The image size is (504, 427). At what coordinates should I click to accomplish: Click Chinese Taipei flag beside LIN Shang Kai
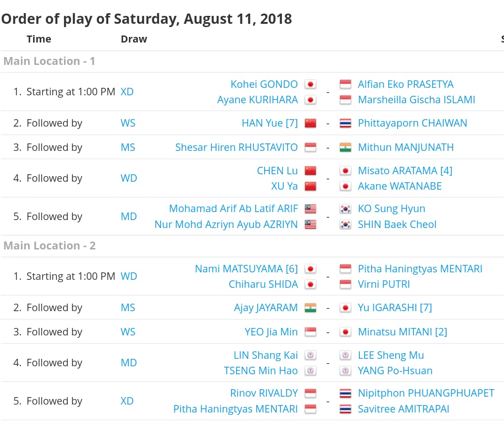tap(310, 355)
